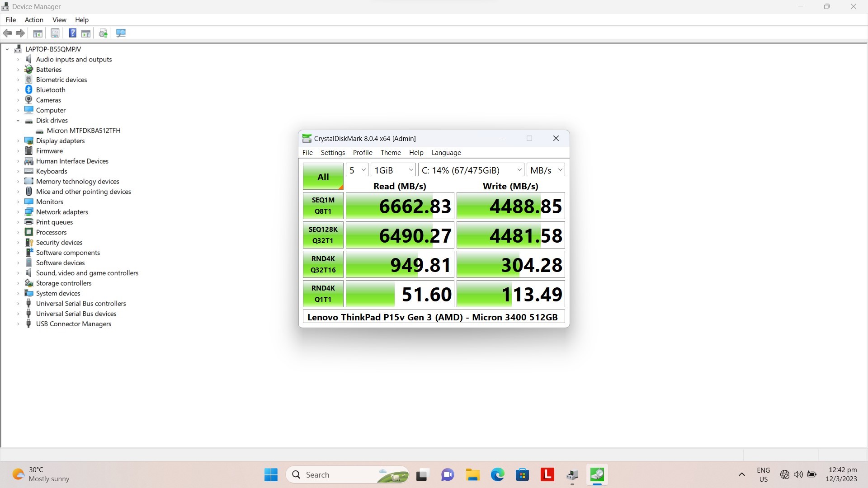This screenshot has height=488, width=868.
Task: Open CrystalDiskMark Language menu
Action: (446, 153)
